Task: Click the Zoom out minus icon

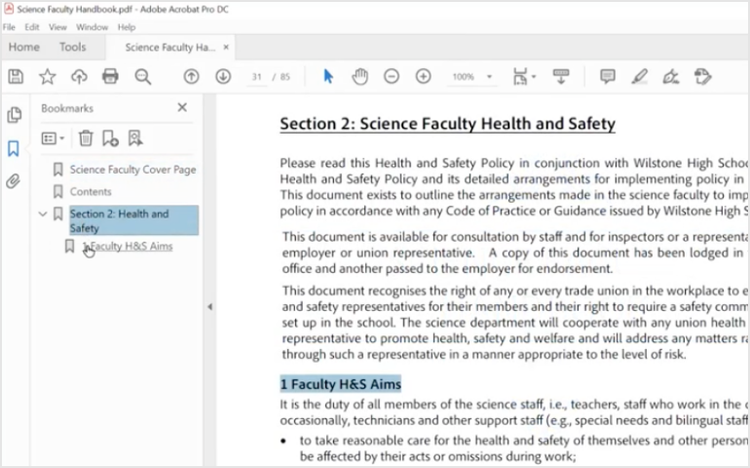Action: 391,77
